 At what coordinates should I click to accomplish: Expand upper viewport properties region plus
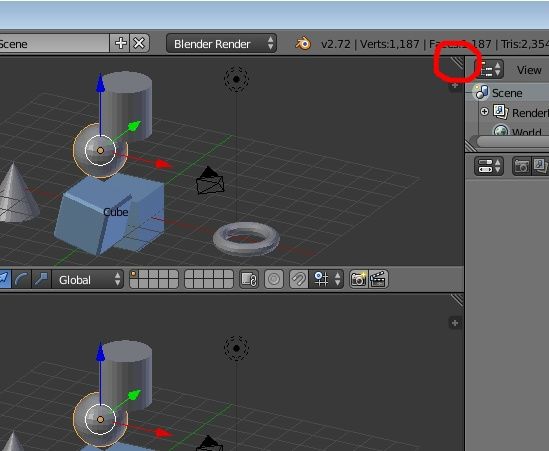[455, 85]
